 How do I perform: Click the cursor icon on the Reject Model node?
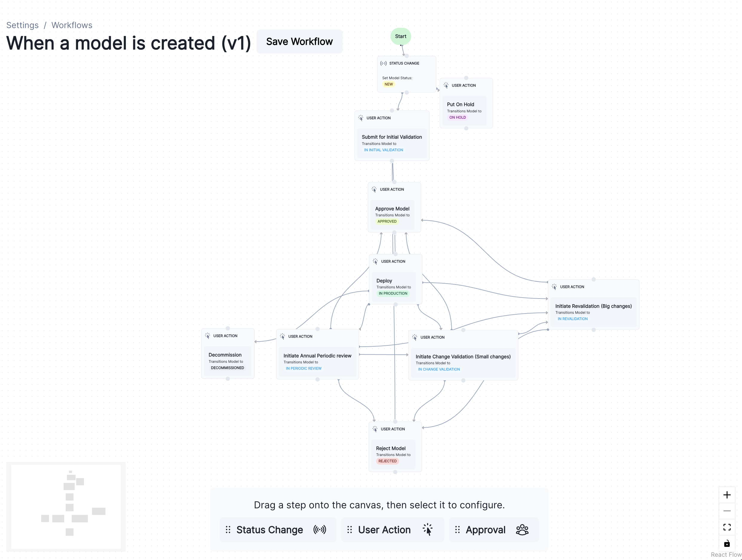[x=375, y=429]
